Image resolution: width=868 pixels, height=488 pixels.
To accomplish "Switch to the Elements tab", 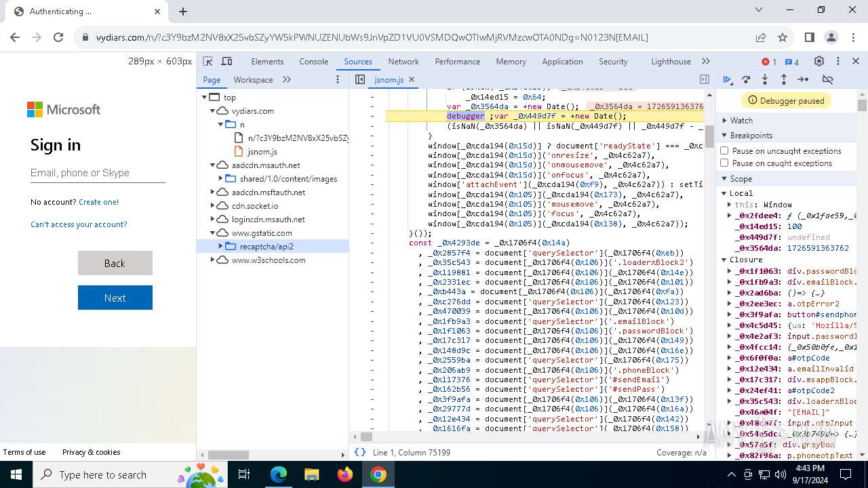I will [x=267, y=61].
